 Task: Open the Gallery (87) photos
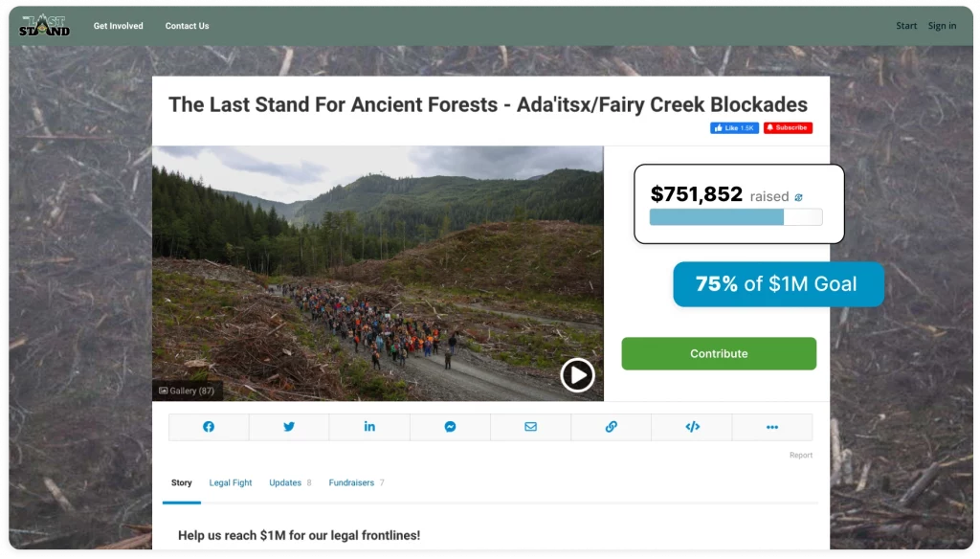(188, 391)
